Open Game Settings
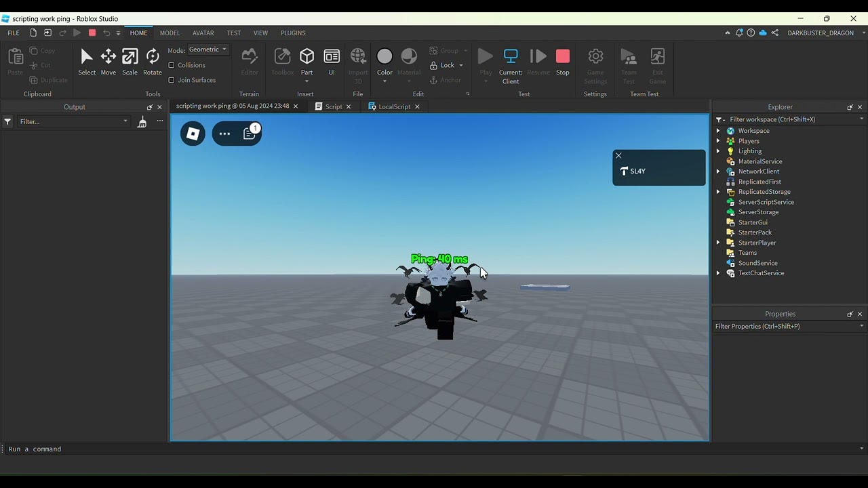868x488 pixels. click(x=595, y=66)
